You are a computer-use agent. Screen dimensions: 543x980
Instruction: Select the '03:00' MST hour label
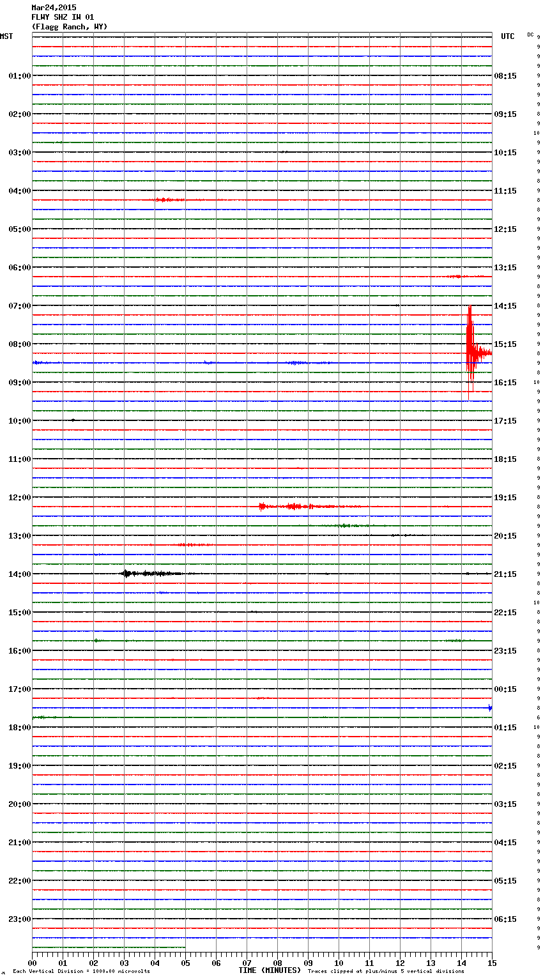(19, 153)
